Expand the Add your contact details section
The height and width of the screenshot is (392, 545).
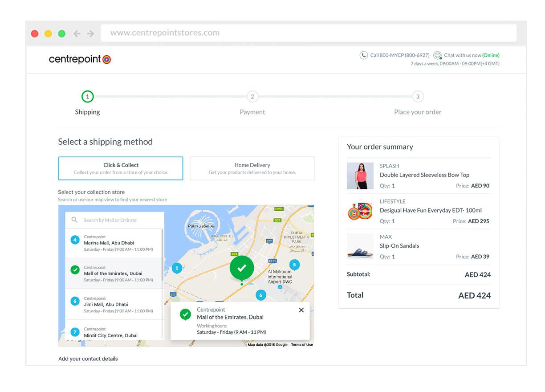coord(87,359)
